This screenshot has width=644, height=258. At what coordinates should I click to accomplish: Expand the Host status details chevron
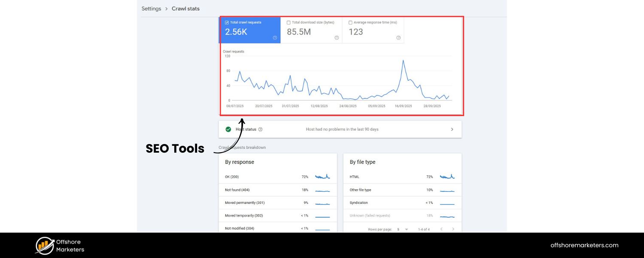[452, 129]
